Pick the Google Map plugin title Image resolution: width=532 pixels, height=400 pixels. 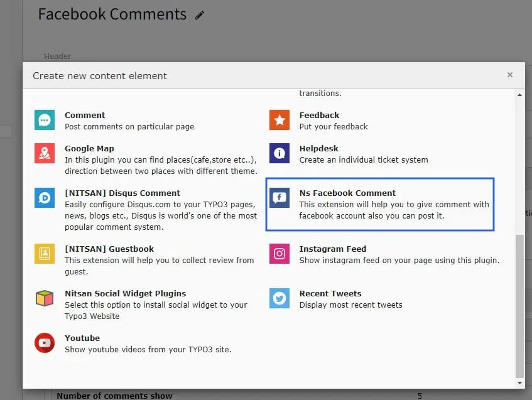tap(89, 148)
